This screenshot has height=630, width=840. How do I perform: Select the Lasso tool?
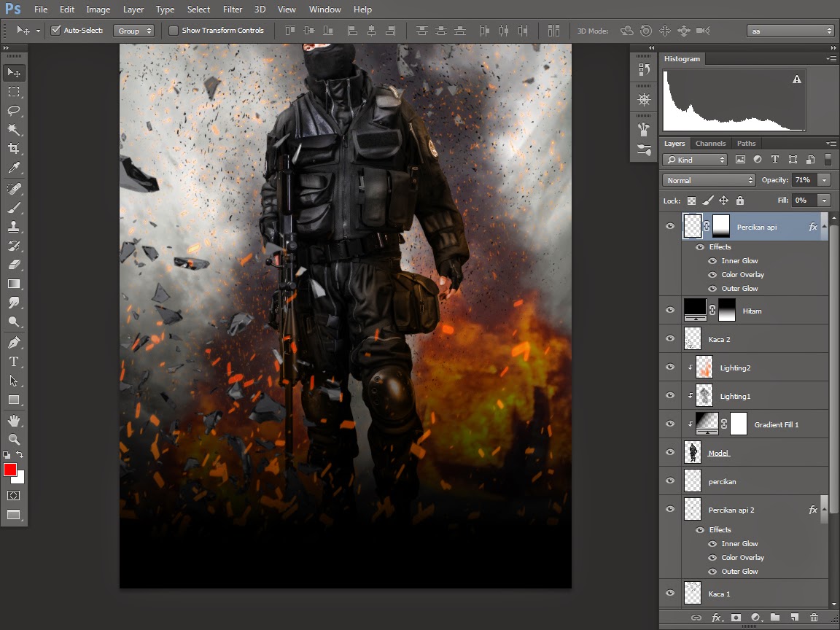14,111
